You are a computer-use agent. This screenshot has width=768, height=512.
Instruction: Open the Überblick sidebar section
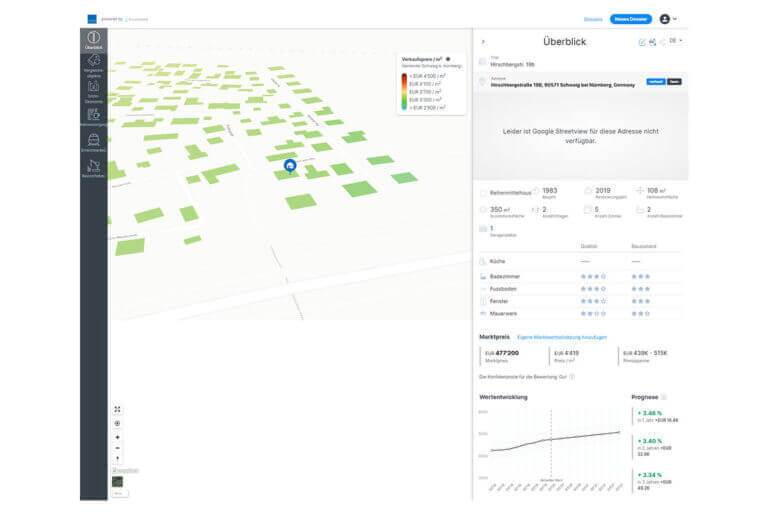[x=93, y=40]
